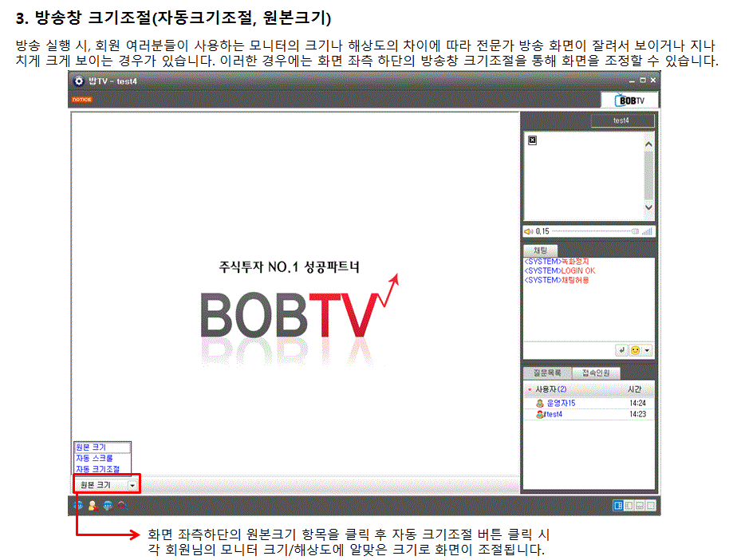The image size is (733, 560).
Task: Click the BOBTV logo at top right
Action: [x=629, y=100]
